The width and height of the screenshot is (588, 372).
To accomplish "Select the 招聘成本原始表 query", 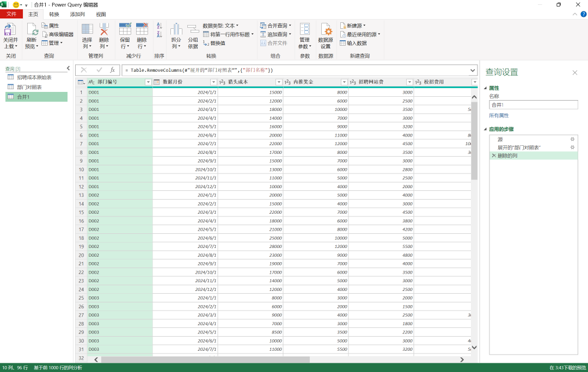I will click(x=36, y=77).
